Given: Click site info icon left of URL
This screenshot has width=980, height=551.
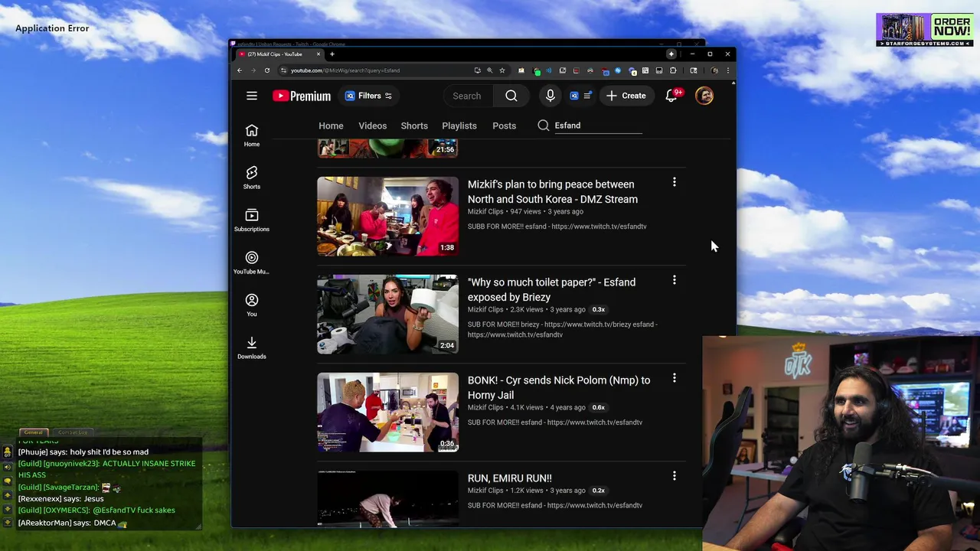Looking at the screenshot, I should pos(283,70).
